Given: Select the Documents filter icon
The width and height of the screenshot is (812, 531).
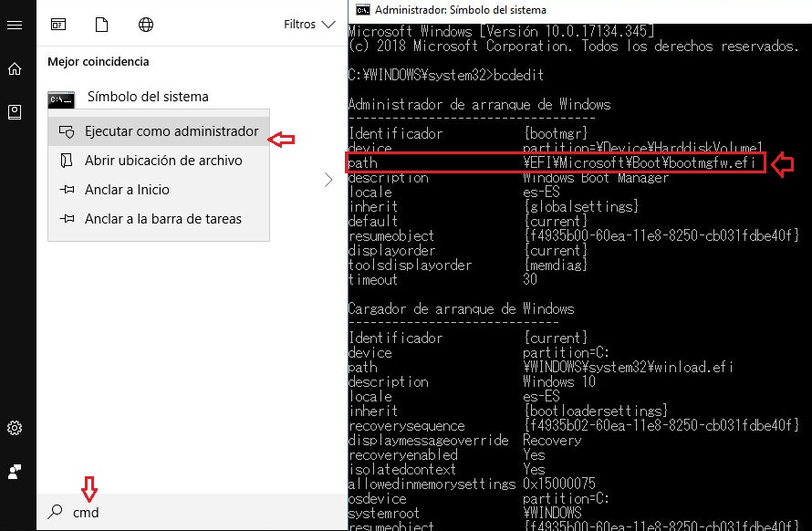Looking at the screenshot, I should pos(101,25).
